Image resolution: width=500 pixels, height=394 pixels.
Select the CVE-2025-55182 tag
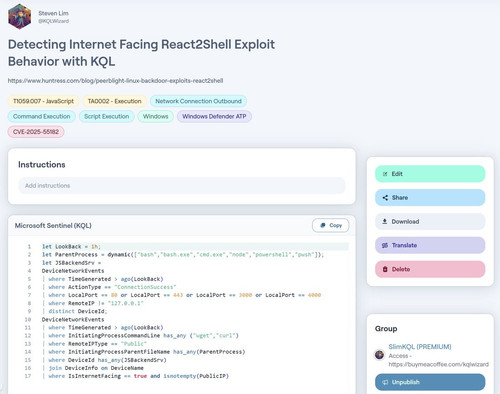click(x=36, y=132)
